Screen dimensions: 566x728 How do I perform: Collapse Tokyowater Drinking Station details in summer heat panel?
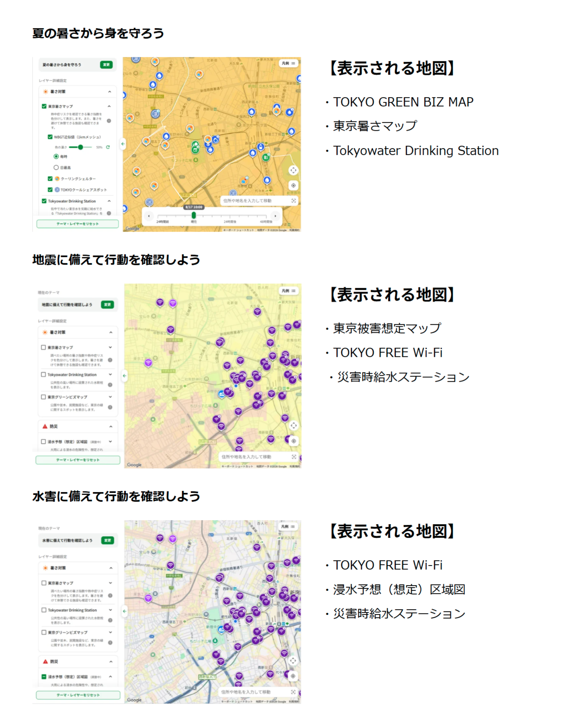pyautogui.click(x=110, y=201)
